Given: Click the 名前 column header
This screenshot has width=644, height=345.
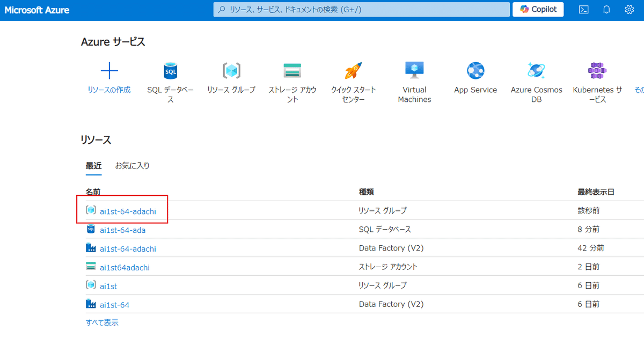Looking at the screenshot, I should click(x=93, y=192).
